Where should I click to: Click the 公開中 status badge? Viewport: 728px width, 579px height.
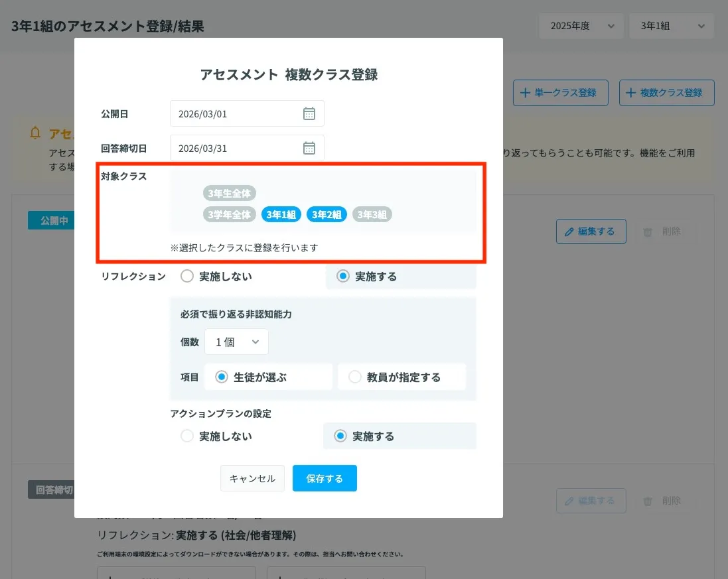click(51, 220)
